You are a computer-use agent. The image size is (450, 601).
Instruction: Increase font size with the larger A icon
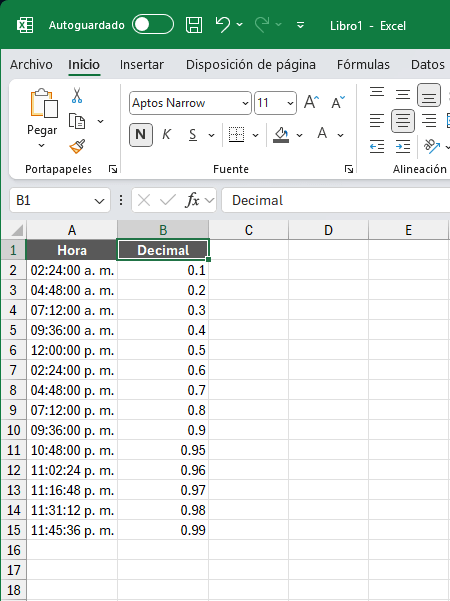click(x=312, y=102)
